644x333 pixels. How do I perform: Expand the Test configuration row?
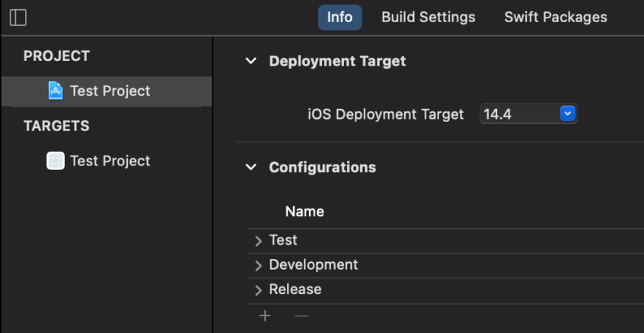tap(258, 242)
